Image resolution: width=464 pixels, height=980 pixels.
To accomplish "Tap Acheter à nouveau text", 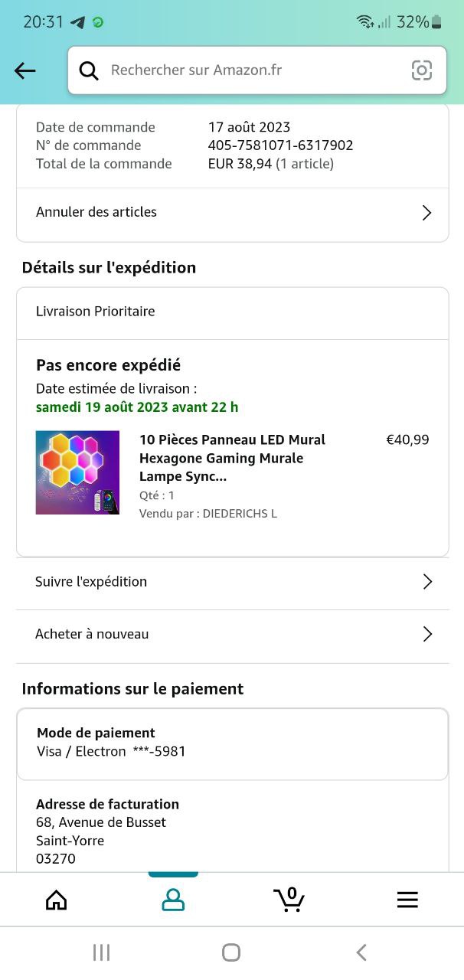I will 92,634.
